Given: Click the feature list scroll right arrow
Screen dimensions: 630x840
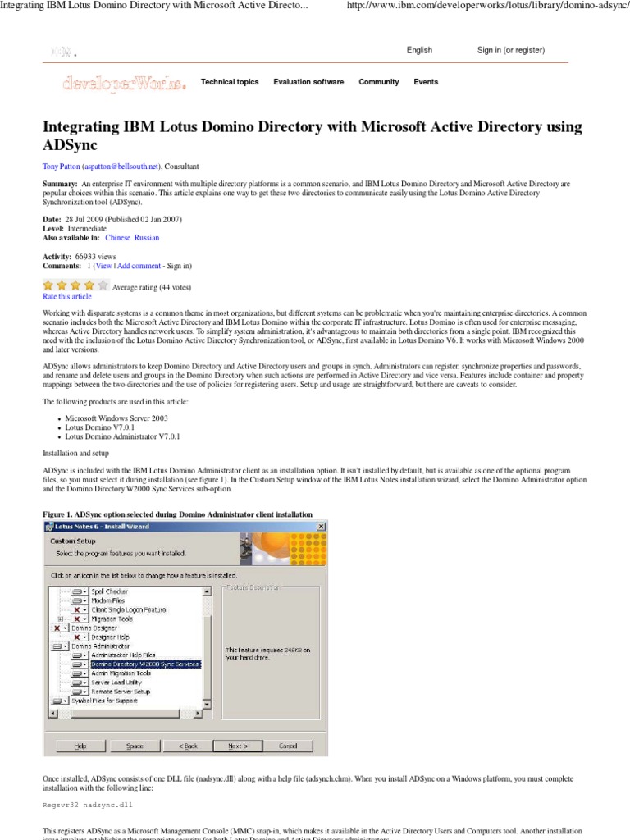Looking at the screenshot, I should (198, 714).
